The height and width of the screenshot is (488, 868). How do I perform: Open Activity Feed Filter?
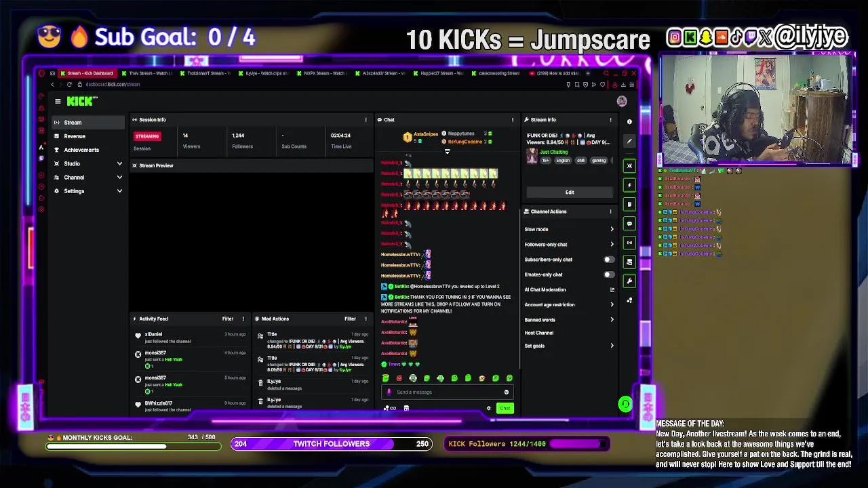coord(228,319)
